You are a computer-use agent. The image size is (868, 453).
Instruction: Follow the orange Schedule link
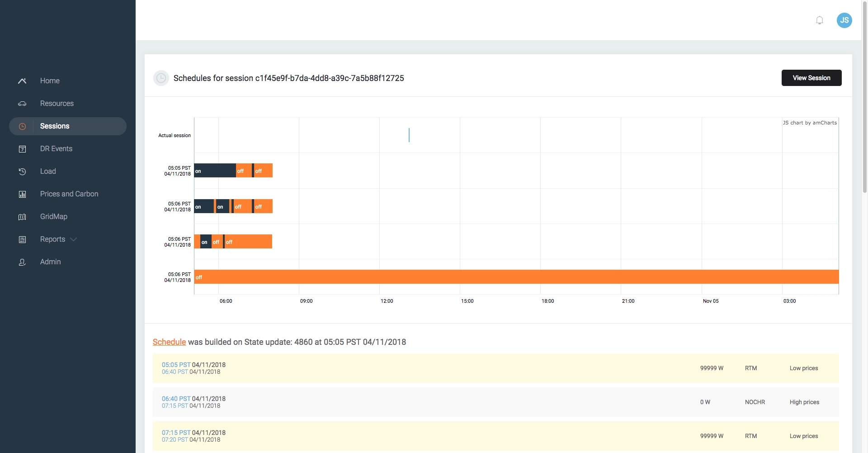169,342
